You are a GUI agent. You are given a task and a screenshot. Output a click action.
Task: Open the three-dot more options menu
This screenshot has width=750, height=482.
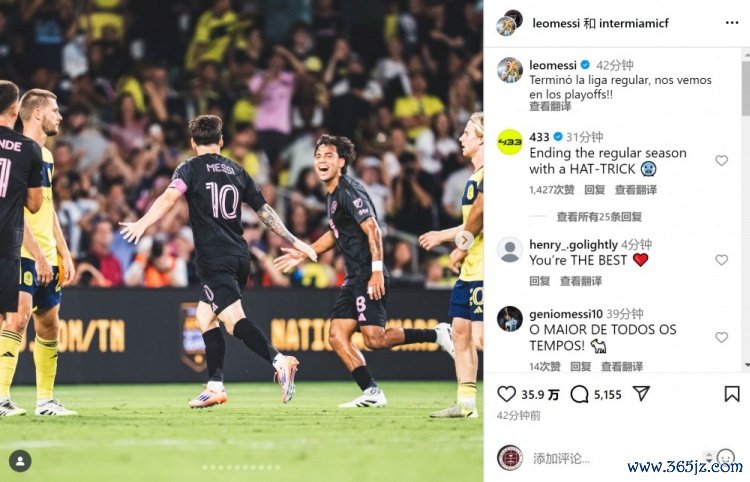pyautogui.click(x=732, y=23)
